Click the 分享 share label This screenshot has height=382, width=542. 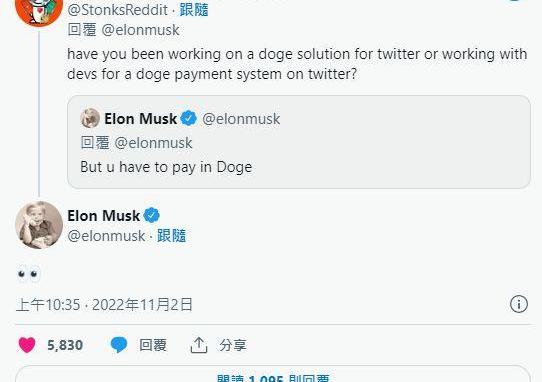(x=233, y=345)
